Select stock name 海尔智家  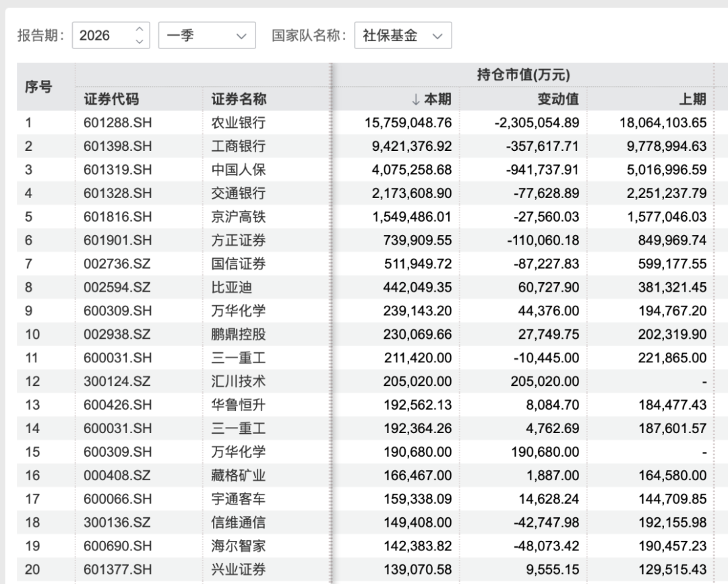coord(239,546)
